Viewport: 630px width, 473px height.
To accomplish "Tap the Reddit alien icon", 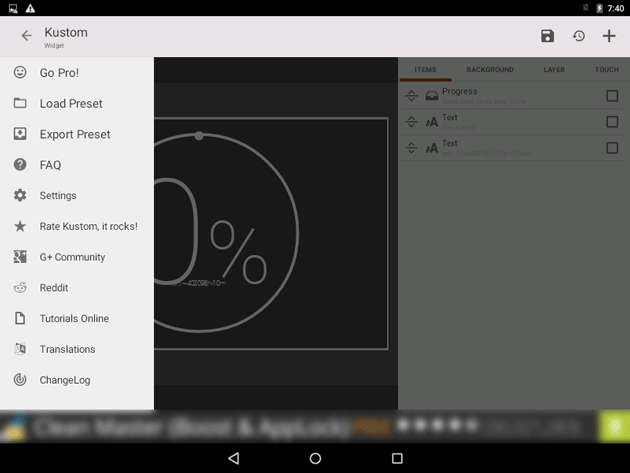I will tap(20, 288).
